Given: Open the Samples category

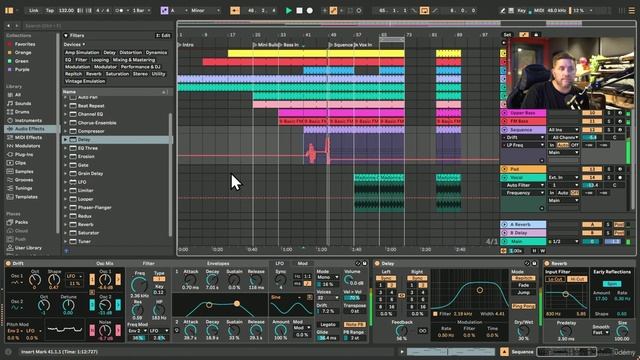Looking at the screenshot, I should [x=24, y=172].
